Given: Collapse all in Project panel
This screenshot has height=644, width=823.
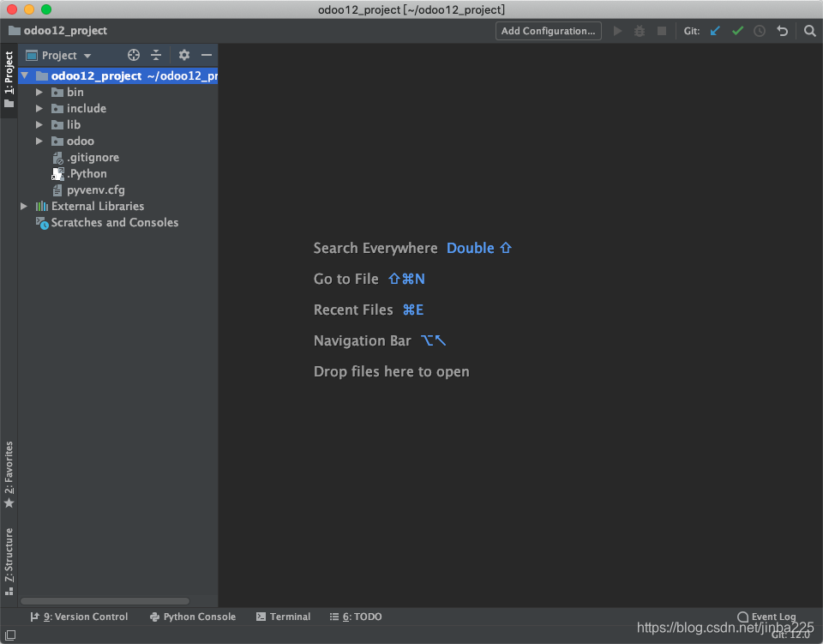Looking at the screenshot, I should click(x=156, y=55).
